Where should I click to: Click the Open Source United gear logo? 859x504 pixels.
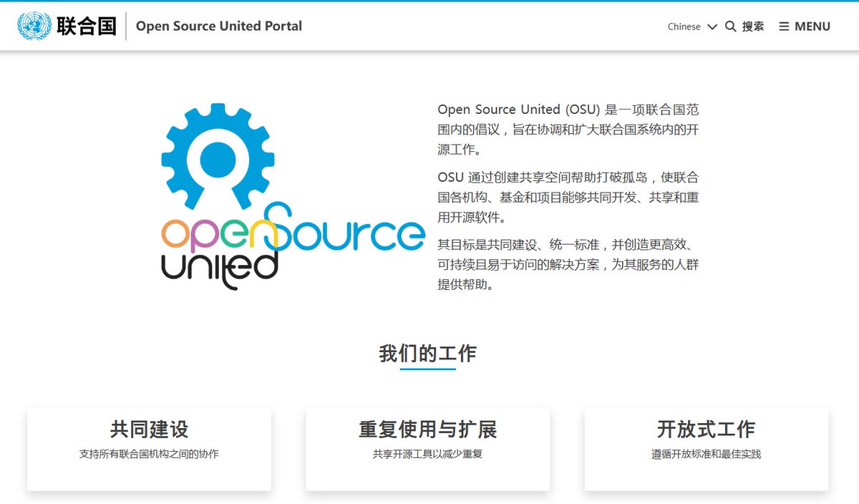292,196
